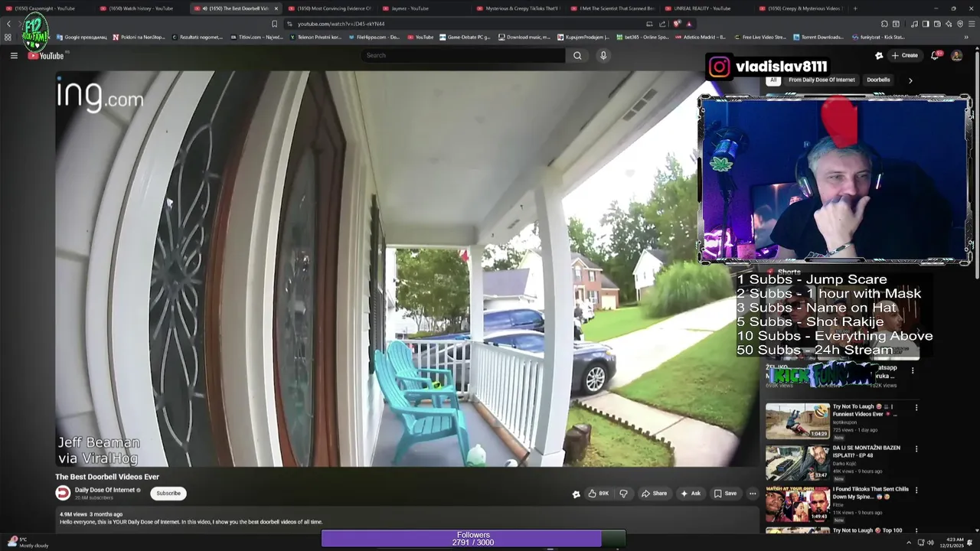Image resolution: width=980 pixels, height=551 pixels.
Task: Open the Brave Wallet icon
Action: pos(937,24)
